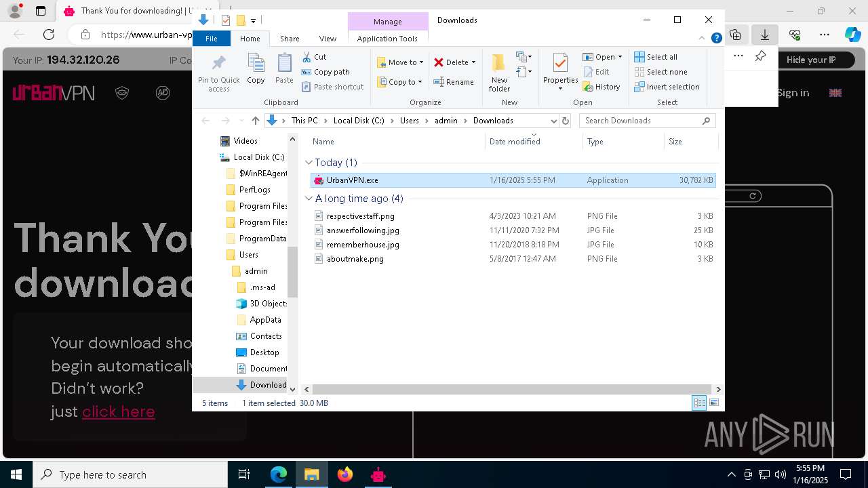This screenshot has width=868, height=488.
Task: Click the Rename ribbon command
Action: tap(454, 82)
